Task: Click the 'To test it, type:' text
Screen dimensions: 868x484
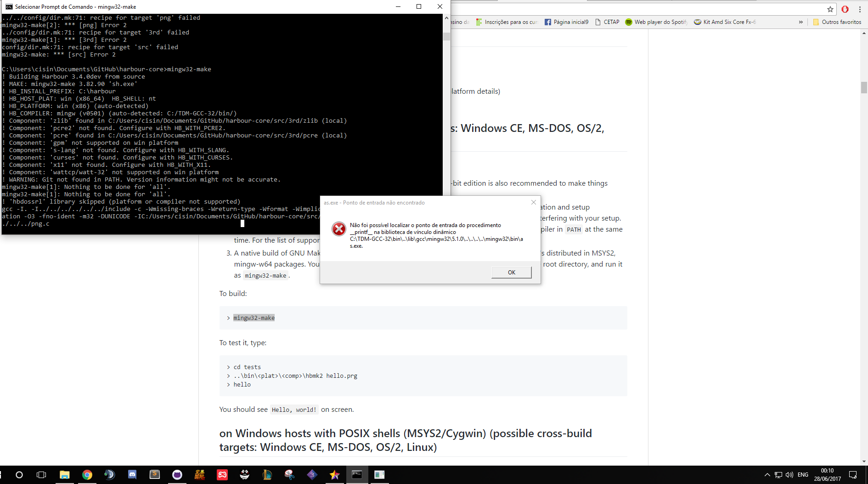Action: click(242, 343)
